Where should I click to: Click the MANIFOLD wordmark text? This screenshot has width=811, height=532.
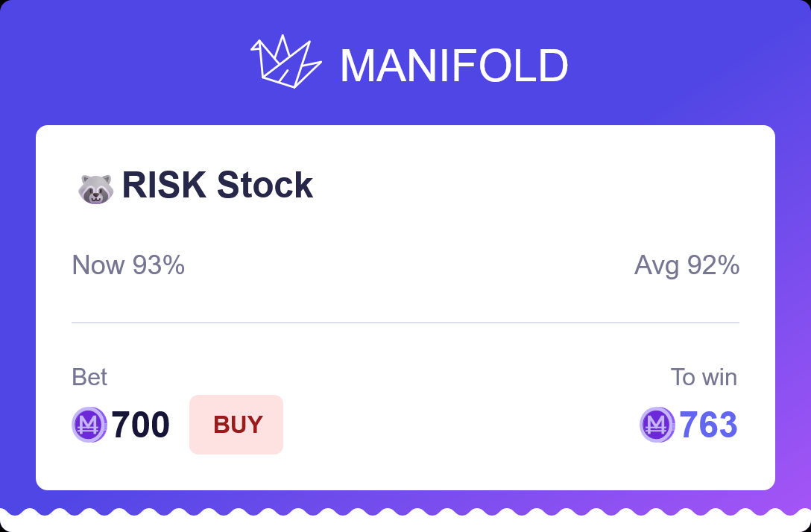pyautogui.click(x=454, y=66)
